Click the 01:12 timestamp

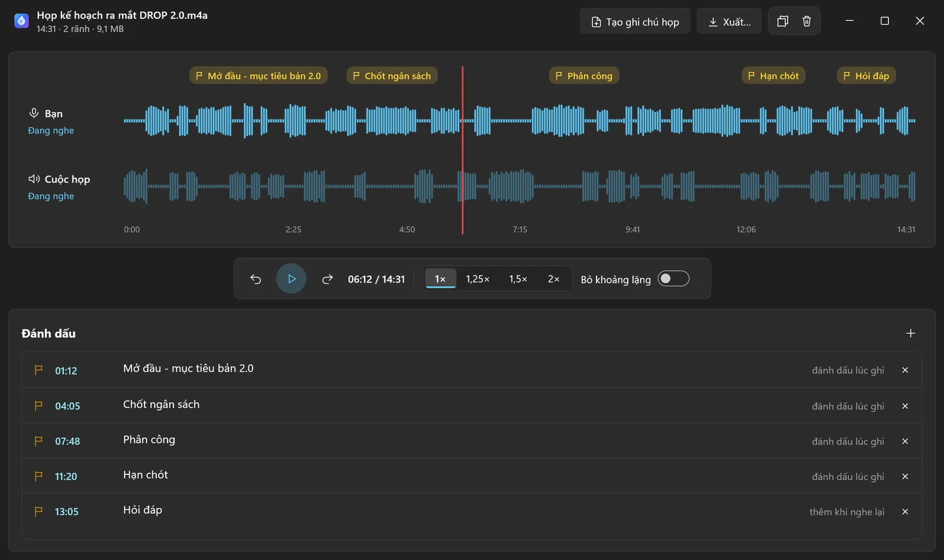66,371
